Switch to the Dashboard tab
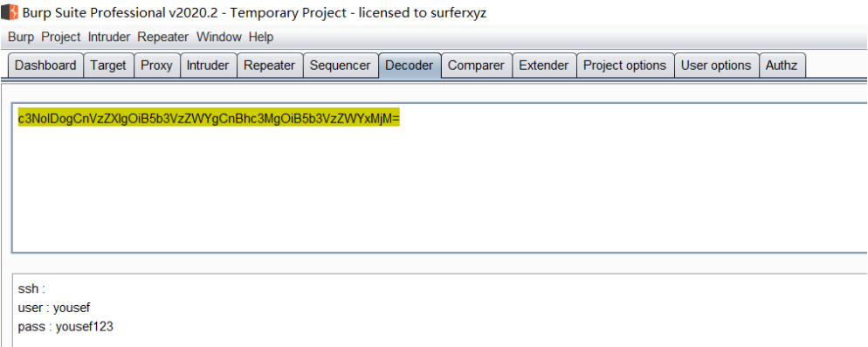 tap(45, 66)
